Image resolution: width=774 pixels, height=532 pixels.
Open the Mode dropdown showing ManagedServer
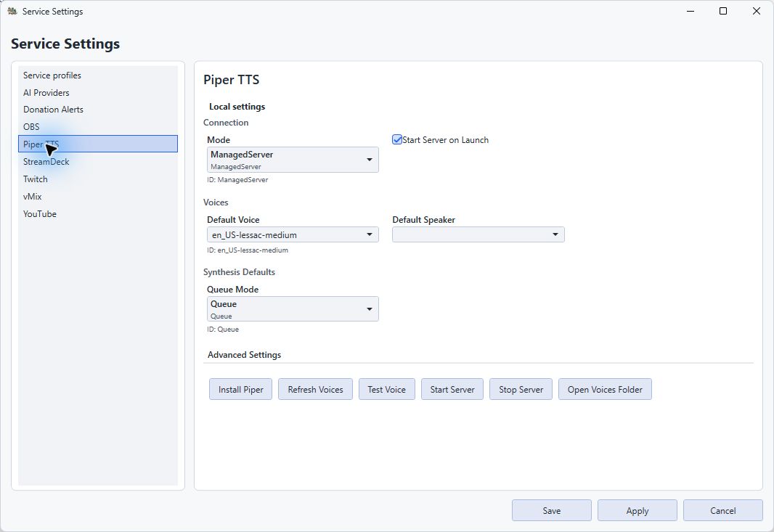293,160
